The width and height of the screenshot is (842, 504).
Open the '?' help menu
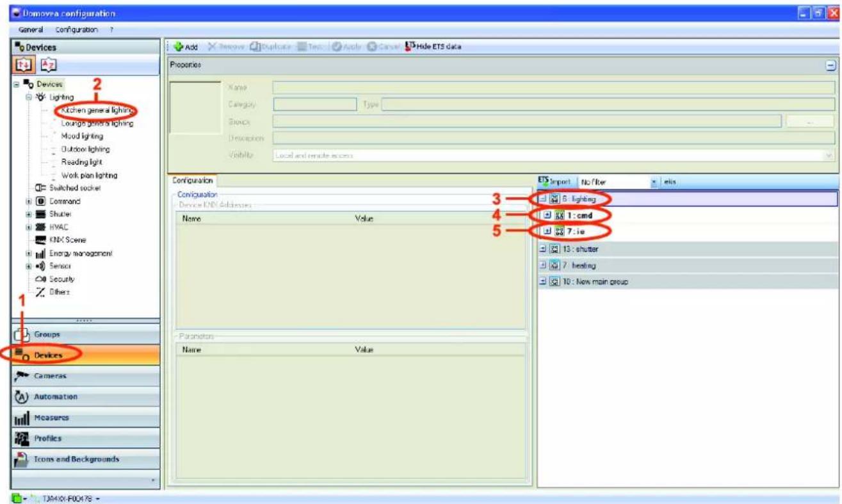(x=111, y=29)
